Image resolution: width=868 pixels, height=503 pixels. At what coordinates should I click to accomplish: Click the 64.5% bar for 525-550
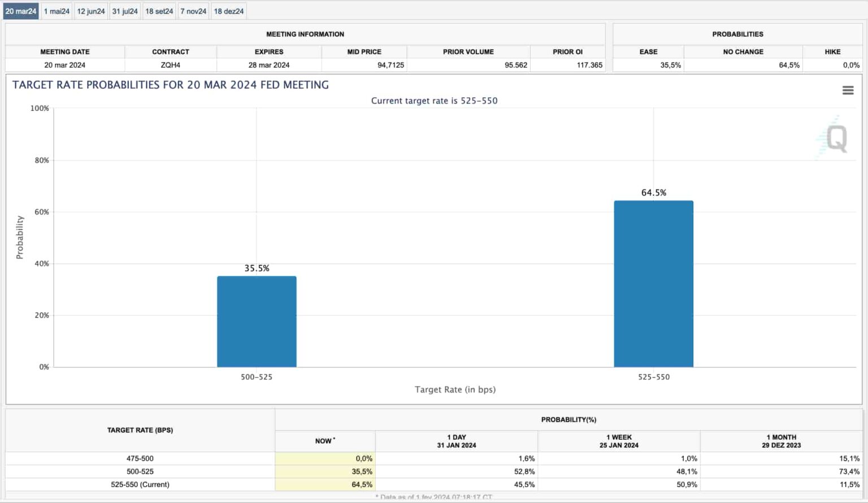(653, 283)
